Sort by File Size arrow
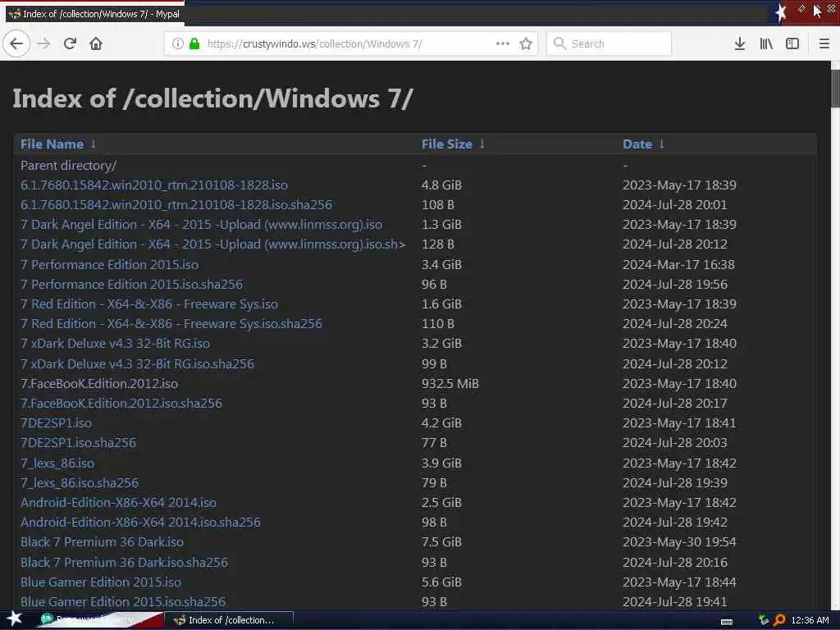Image resolution: width=840 pixels, height=630 pixels. [482, 144]
